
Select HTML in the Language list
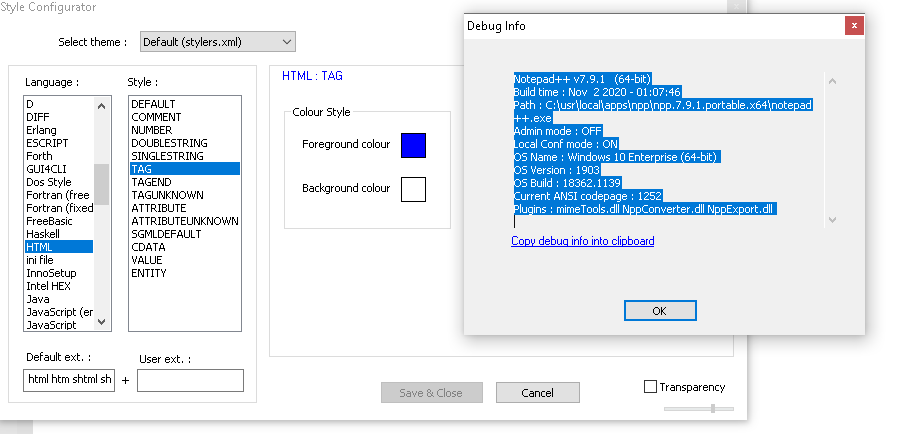[59, 247]
